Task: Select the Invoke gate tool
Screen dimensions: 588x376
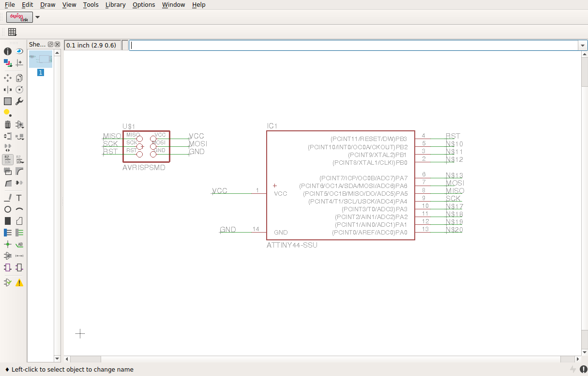Action: 19,183
